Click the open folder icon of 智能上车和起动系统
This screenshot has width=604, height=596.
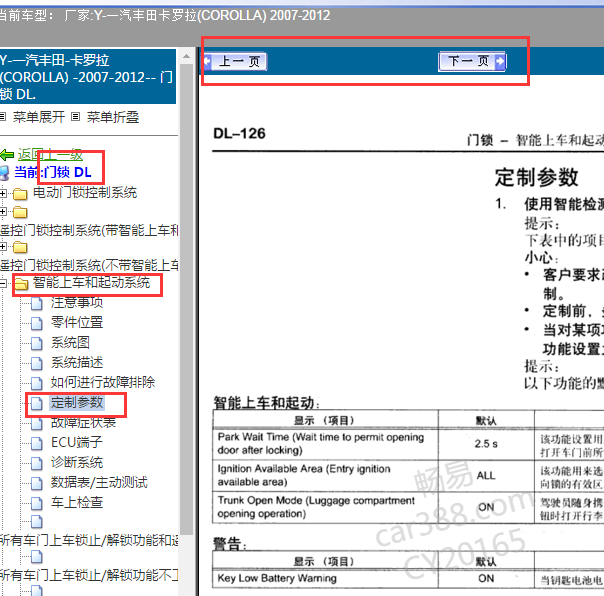21,284
